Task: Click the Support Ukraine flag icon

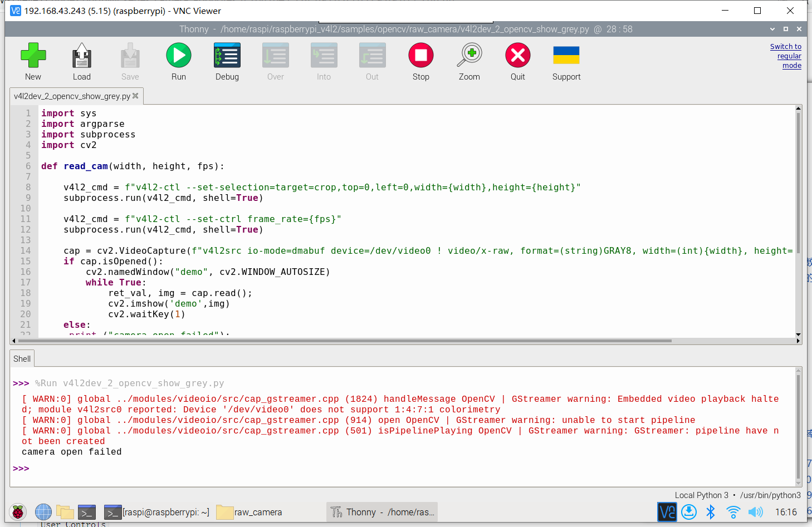Action: [566, 56]
